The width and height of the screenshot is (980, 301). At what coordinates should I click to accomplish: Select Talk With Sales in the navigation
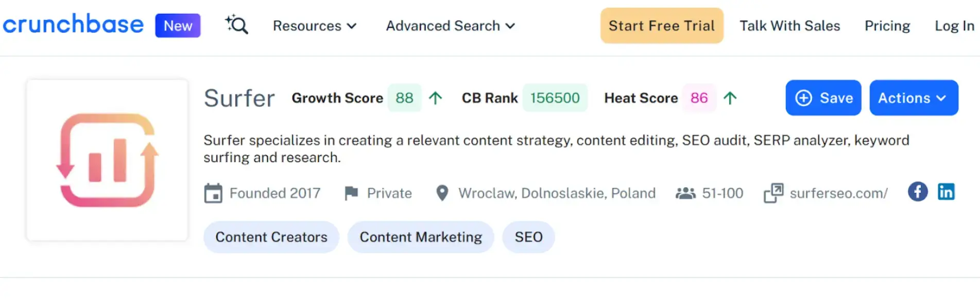(789, 26)
